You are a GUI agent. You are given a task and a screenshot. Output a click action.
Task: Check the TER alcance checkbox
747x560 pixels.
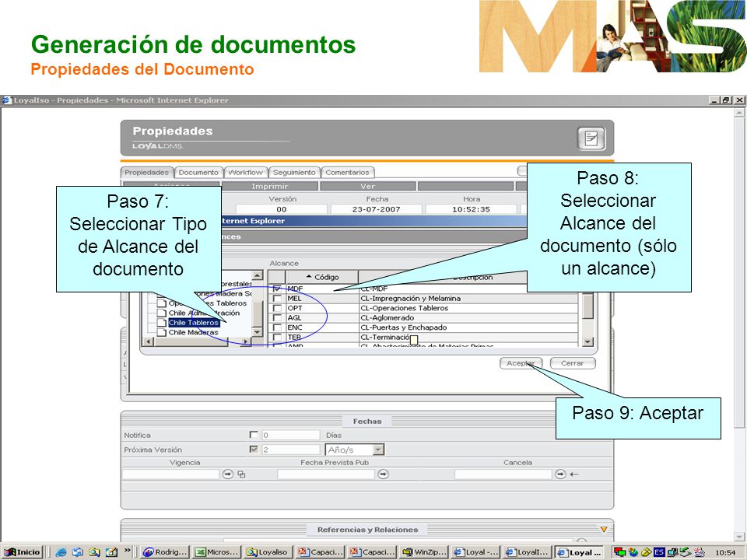[277, 337]
